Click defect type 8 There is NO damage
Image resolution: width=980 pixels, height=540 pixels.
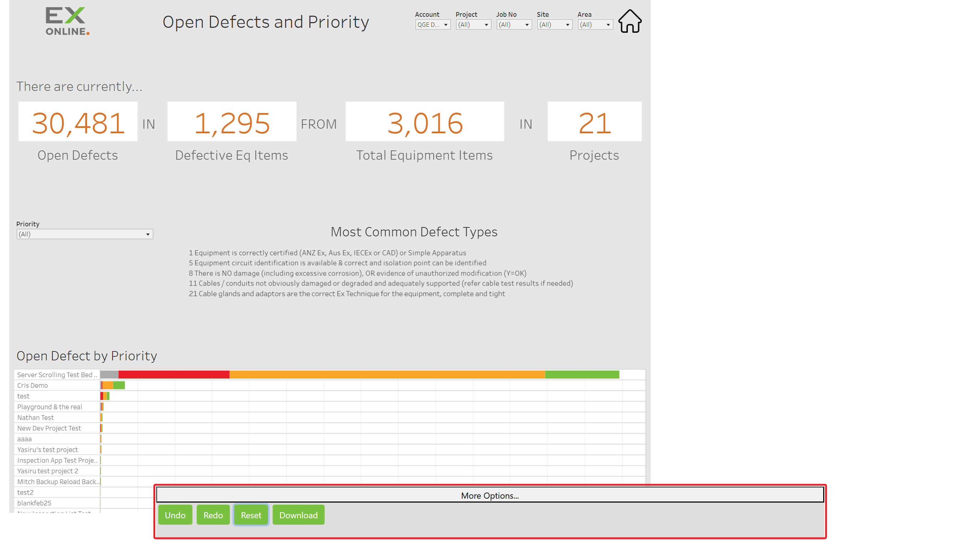pos(357,273)
